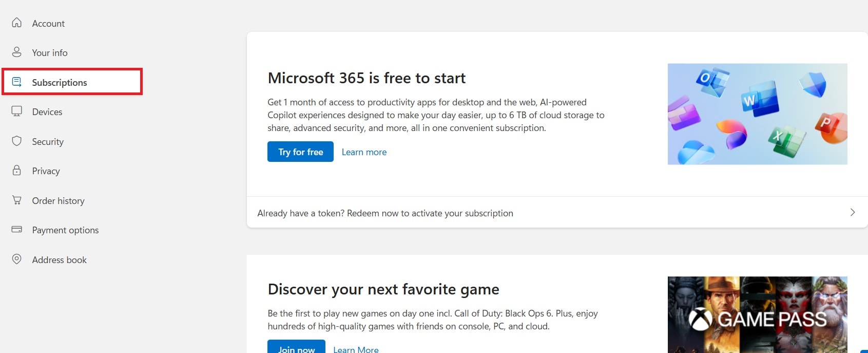Open the Address book
The height and width of the screenshot is (353, 868).
(60, 259)
